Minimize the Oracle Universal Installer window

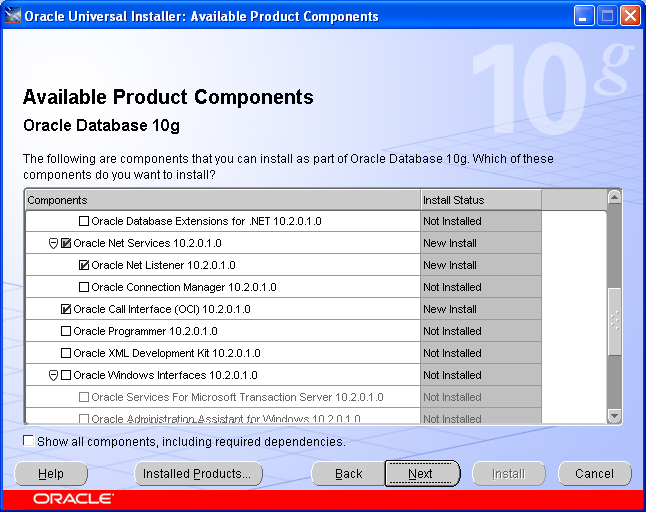tap(584, 16)
